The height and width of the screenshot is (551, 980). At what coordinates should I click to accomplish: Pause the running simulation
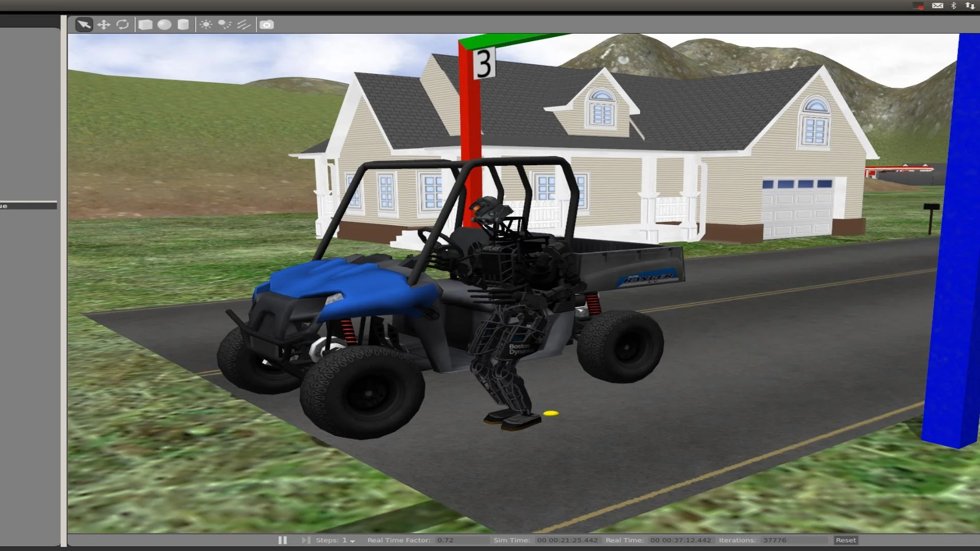tap(282, 540)
